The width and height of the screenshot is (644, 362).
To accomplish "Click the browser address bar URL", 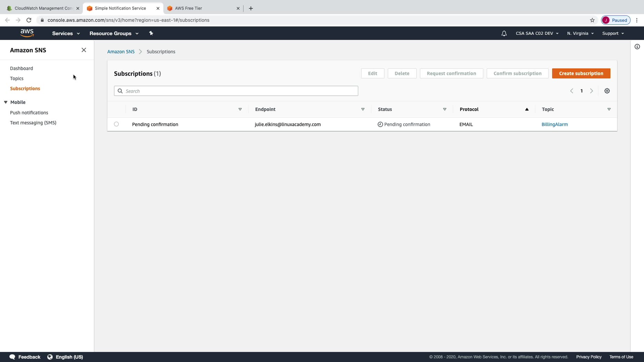I will pos(128,20).
